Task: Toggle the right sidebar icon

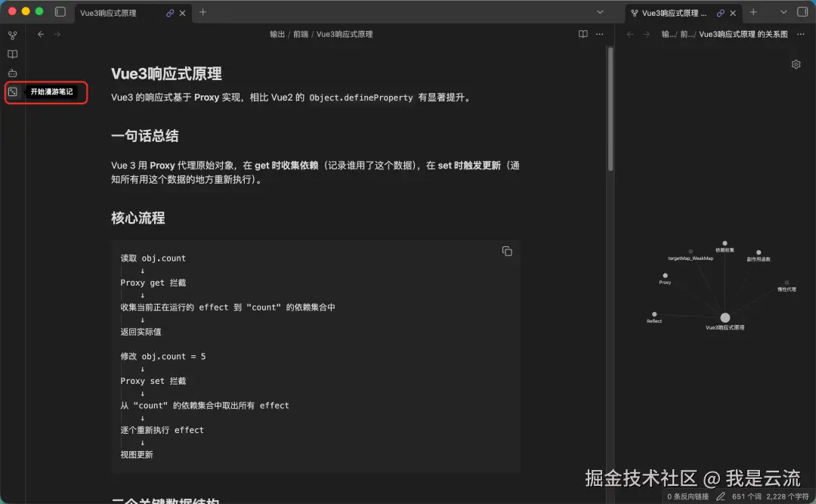Action: [x=802, y=12]
